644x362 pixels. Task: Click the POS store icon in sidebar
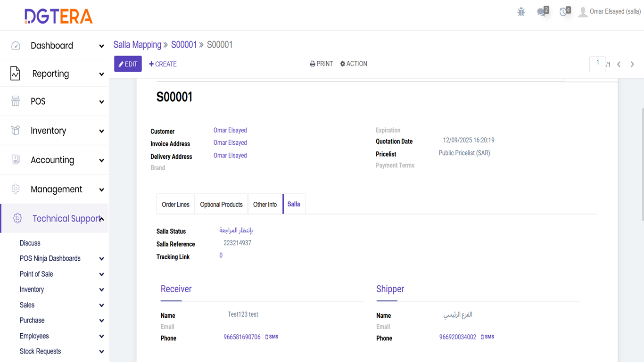pyautogui.click(x=16, y=101)
